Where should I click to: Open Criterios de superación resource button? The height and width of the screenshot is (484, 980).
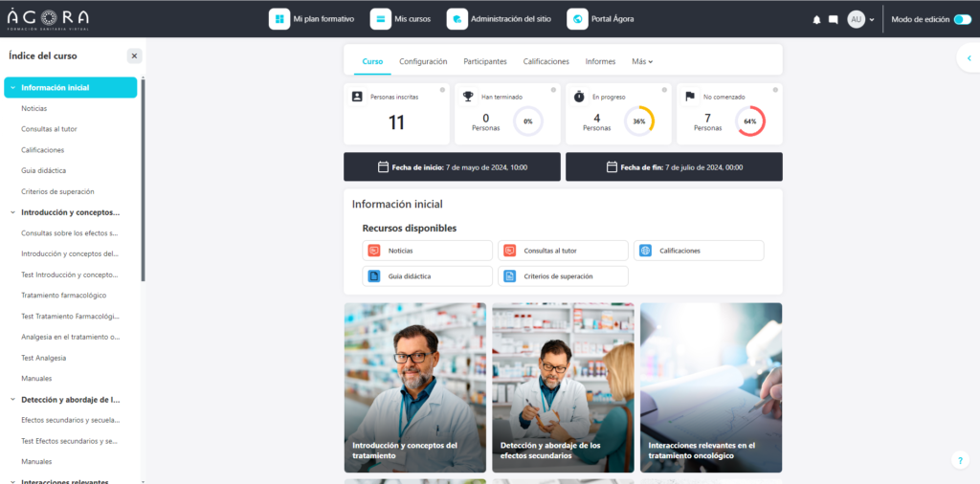point(563,276)
